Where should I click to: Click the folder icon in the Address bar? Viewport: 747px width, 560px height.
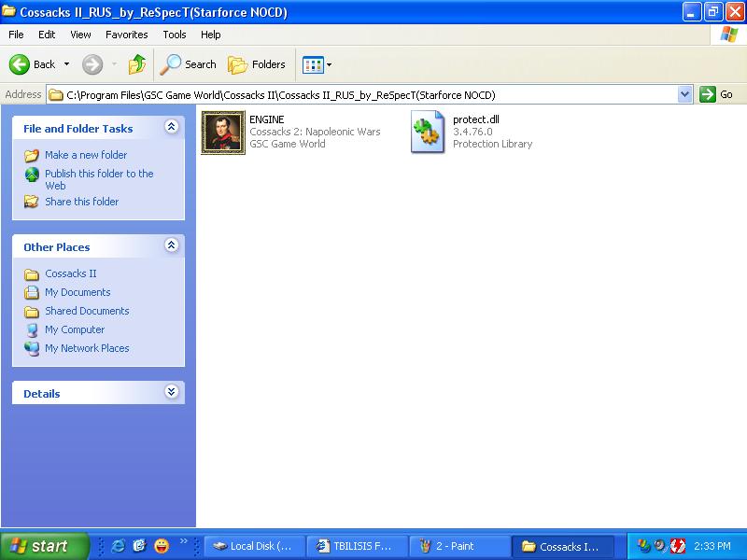(56, 95)
